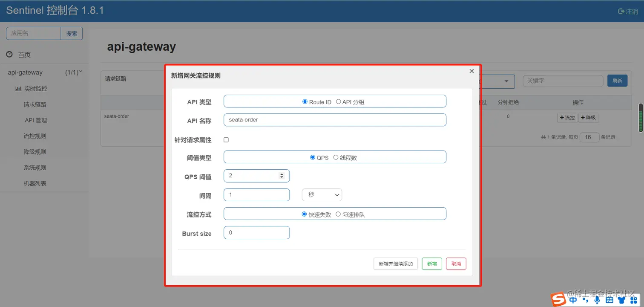Close the 新增网关流控规则 dialog with X

coord(471,71)
